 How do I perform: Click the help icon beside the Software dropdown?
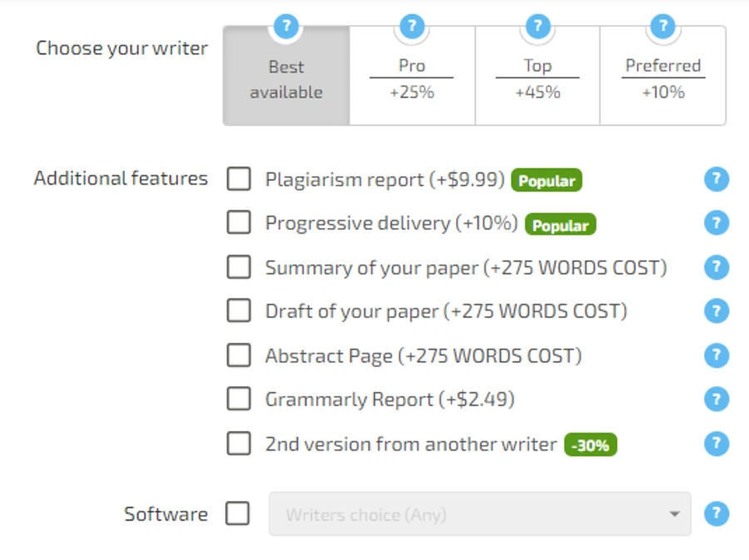(x=717, y=513)
